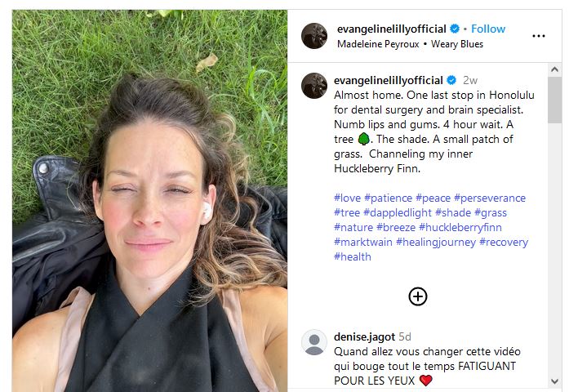Click the header profile avatar
The image size is (569, 392).
[x=314, y=36]
